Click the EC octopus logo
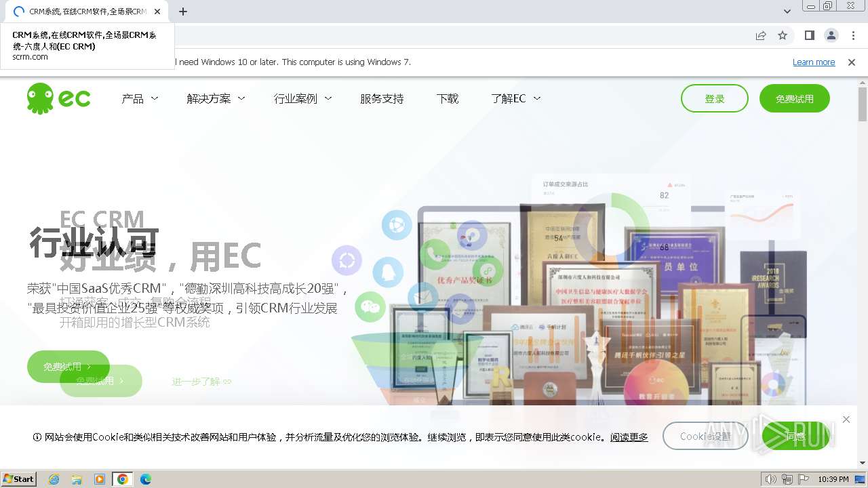 tap(58, 98)
